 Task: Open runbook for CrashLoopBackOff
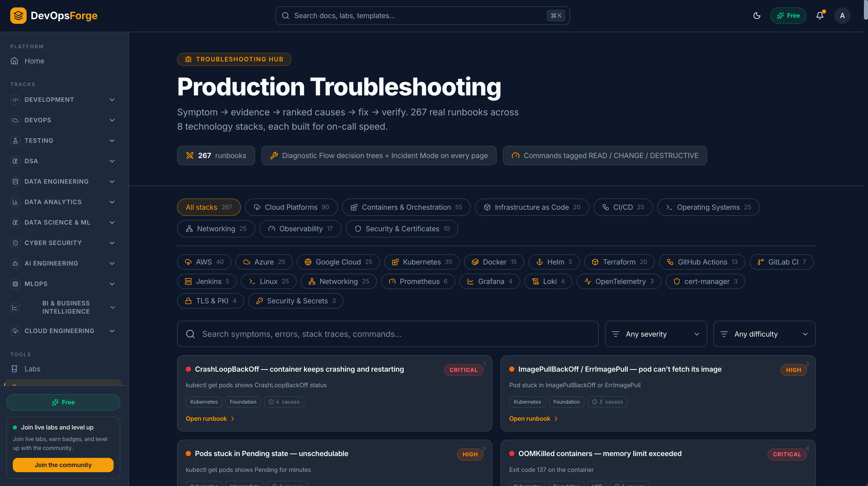210,419
